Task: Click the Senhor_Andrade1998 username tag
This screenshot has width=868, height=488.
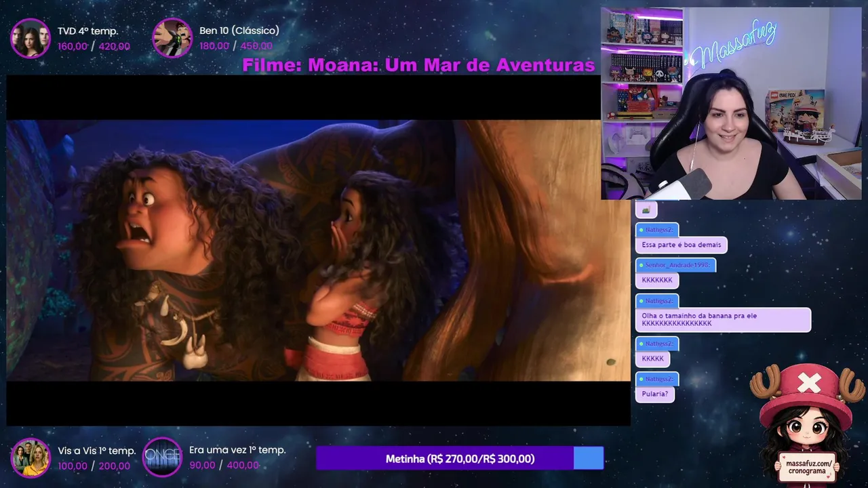Action: 675,265
